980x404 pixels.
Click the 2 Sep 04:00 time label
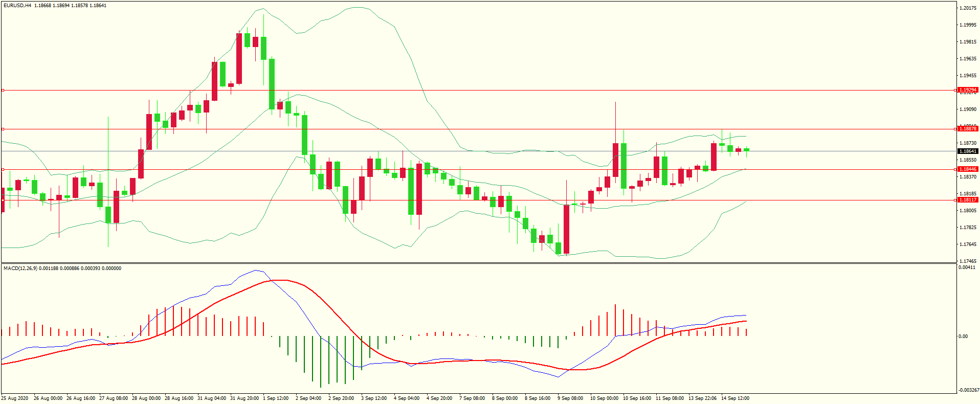pos(308,398)
